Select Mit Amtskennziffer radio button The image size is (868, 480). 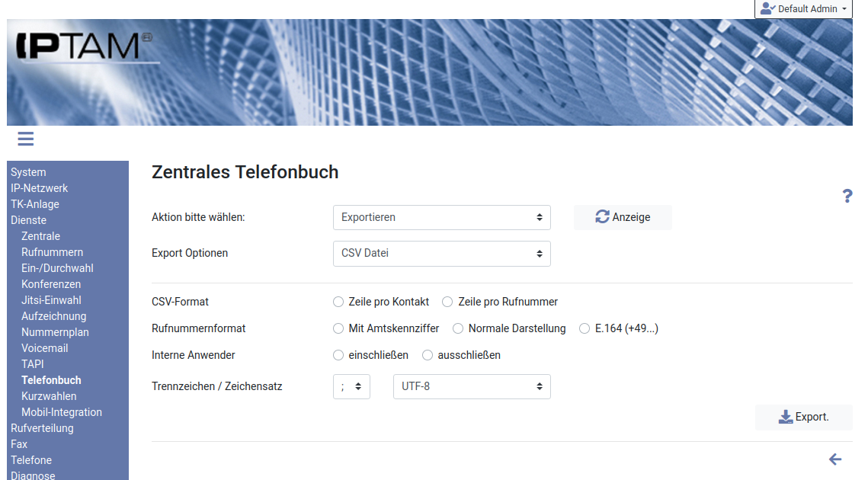point(338,328)
